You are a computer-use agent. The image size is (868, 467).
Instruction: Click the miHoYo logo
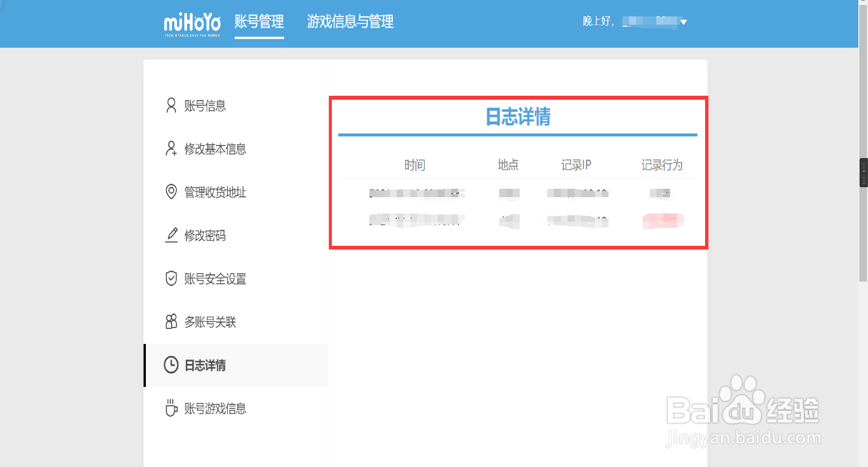(x=192, y=24)
